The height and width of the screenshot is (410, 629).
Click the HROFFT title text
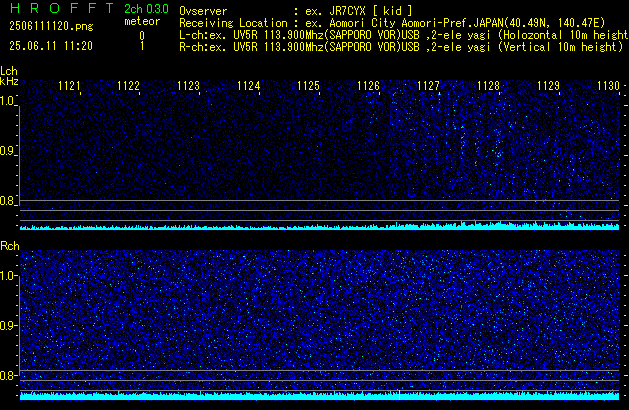pos(61,8)
